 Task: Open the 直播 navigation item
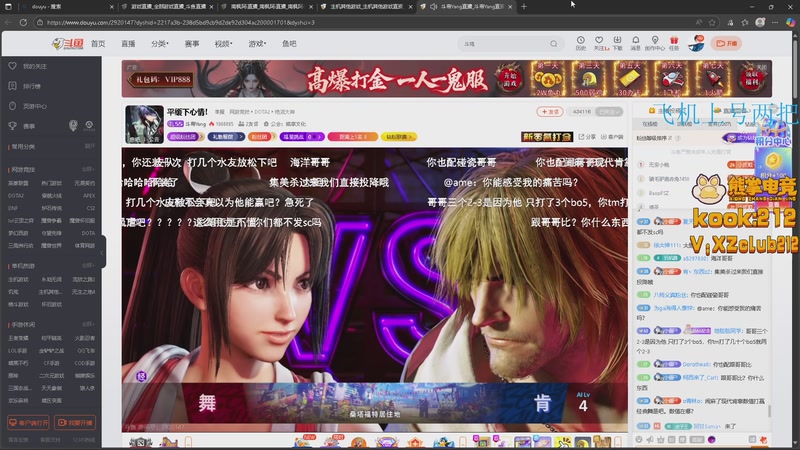(x=128, y=44)
